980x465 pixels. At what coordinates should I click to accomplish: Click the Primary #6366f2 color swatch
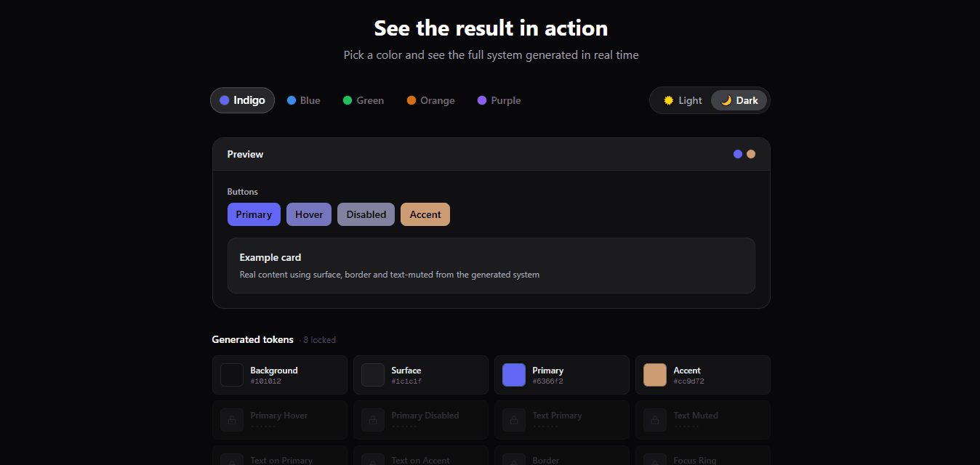(513, 374)
